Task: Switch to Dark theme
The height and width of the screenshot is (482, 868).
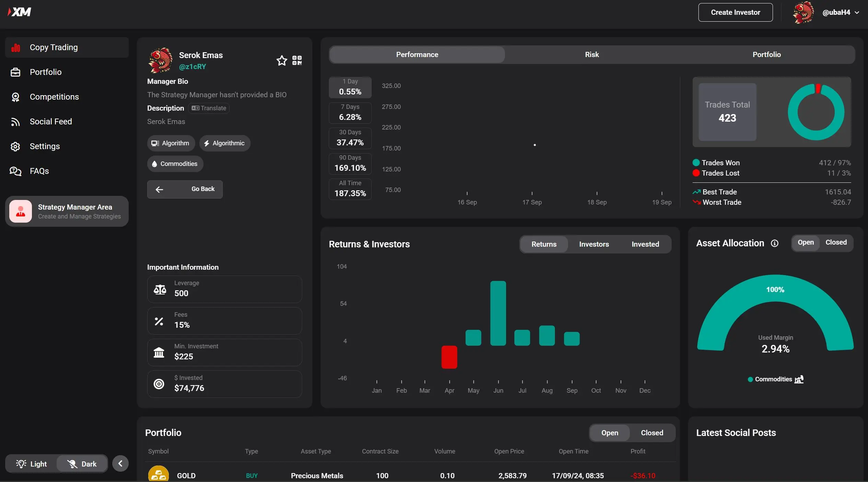Action: pyautogui.click(x=82, y=464)
